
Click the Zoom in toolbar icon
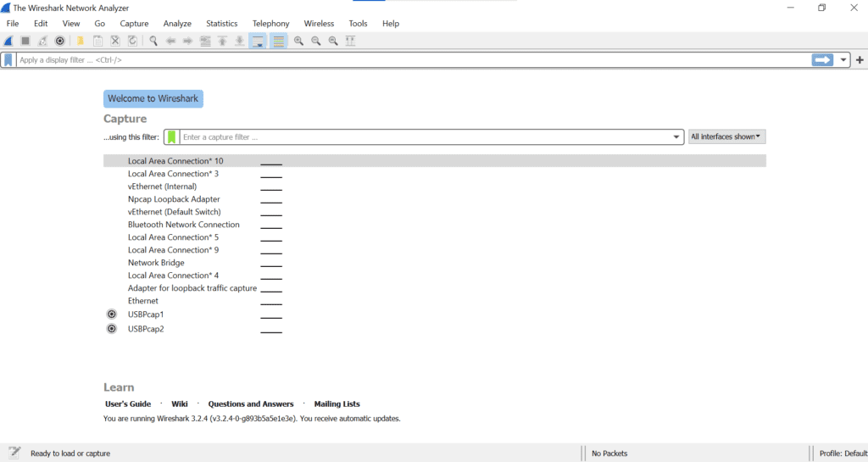click(x=299, y=41)
